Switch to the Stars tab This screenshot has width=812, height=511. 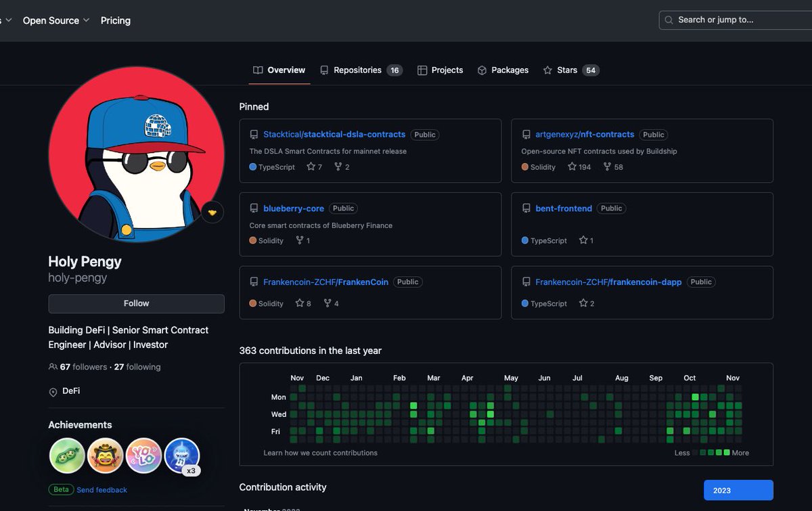point(571,70)
